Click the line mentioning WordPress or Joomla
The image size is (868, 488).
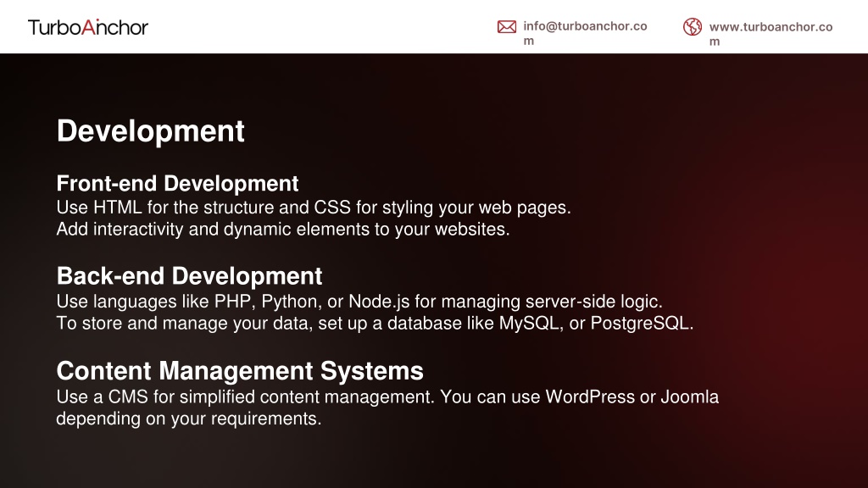387,397
